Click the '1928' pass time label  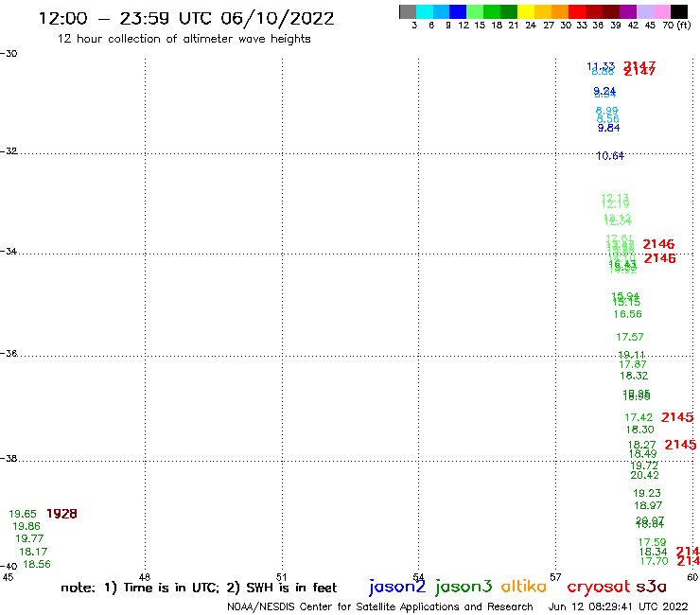point(61,514)
